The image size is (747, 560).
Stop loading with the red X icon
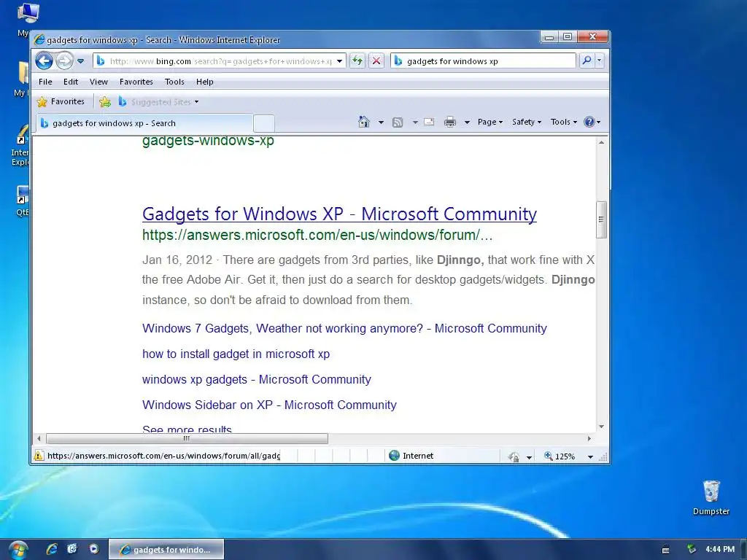[376, 61]
